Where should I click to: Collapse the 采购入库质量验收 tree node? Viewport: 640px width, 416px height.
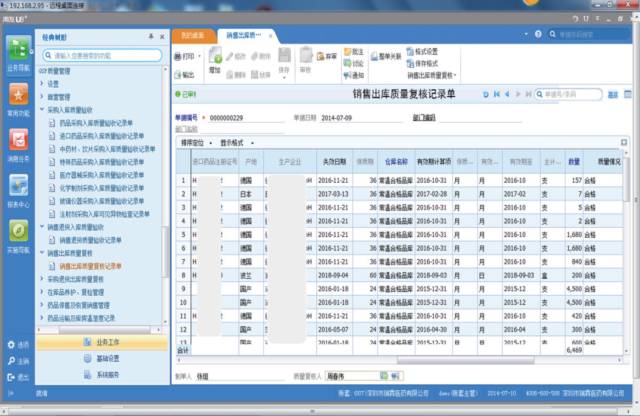[42, 110]
